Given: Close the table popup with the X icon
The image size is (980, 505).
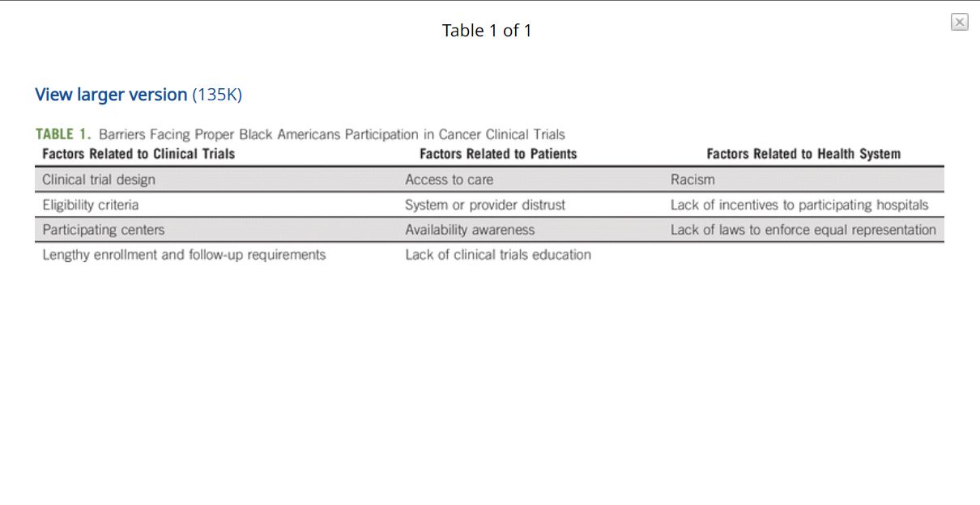Looking at the screenshot, I should coord(960,23).
